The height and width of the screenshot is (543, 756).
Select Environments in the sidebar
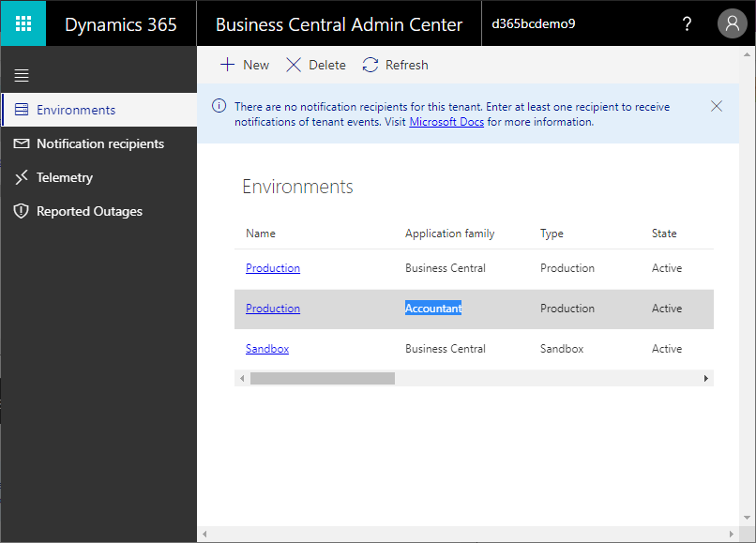pyautogui.click(x=75, y=110)
